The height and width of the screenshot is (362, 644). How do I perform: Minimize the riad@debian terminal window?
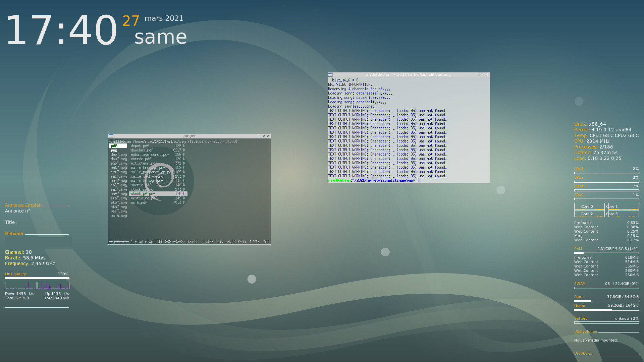[x=479, y=75]
